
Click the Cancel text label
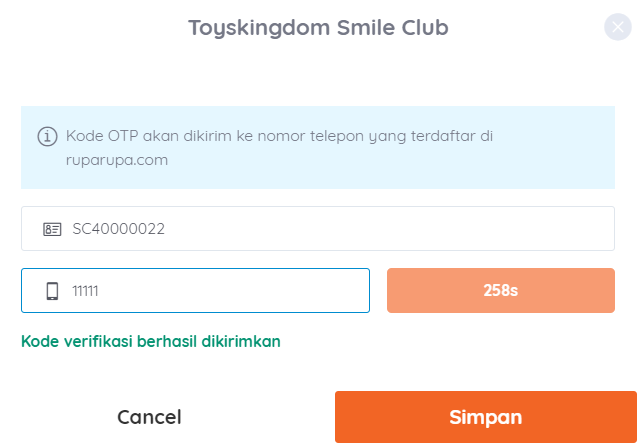tap(149, 417)
